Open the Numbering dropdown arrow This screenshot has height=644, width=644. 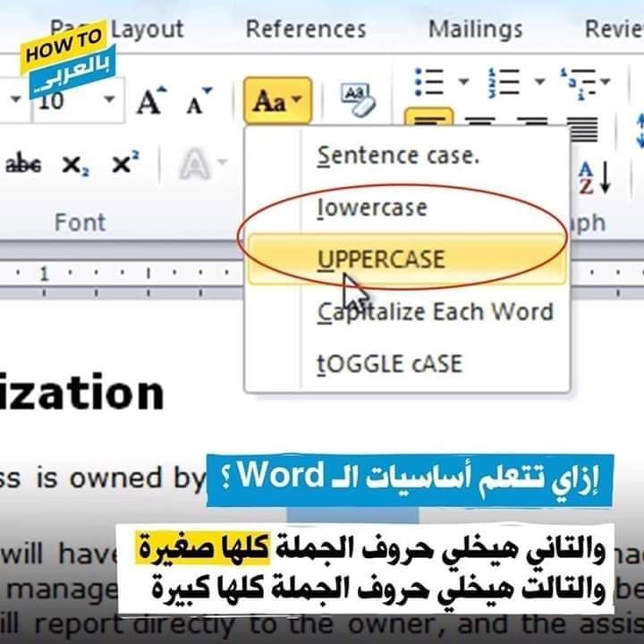(539, 81)
